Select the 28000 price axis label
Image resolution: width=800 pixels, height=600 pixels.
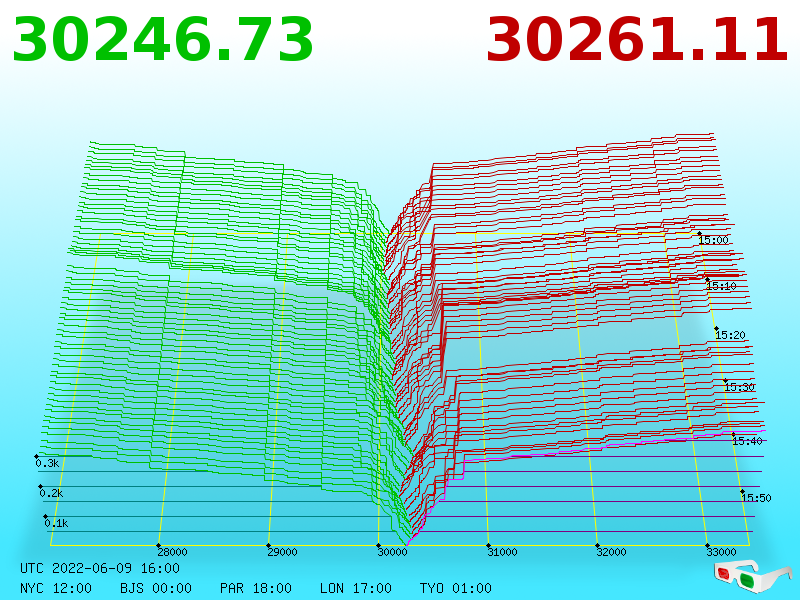172,552
